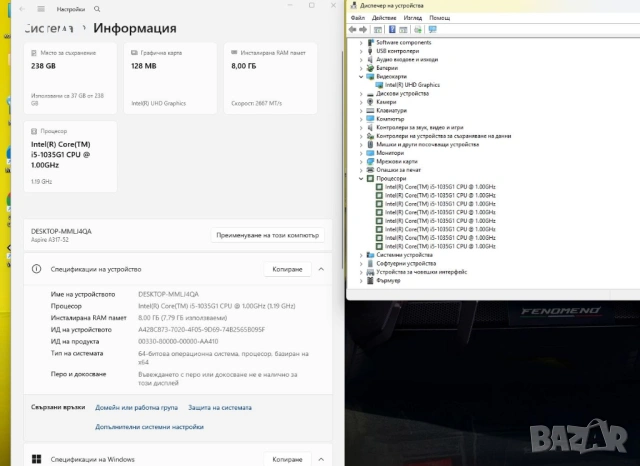The width and height of the screenshot is (640, 466).
Task: Open the graphics card tile showing 128 MB
Action: coord(170,78)
